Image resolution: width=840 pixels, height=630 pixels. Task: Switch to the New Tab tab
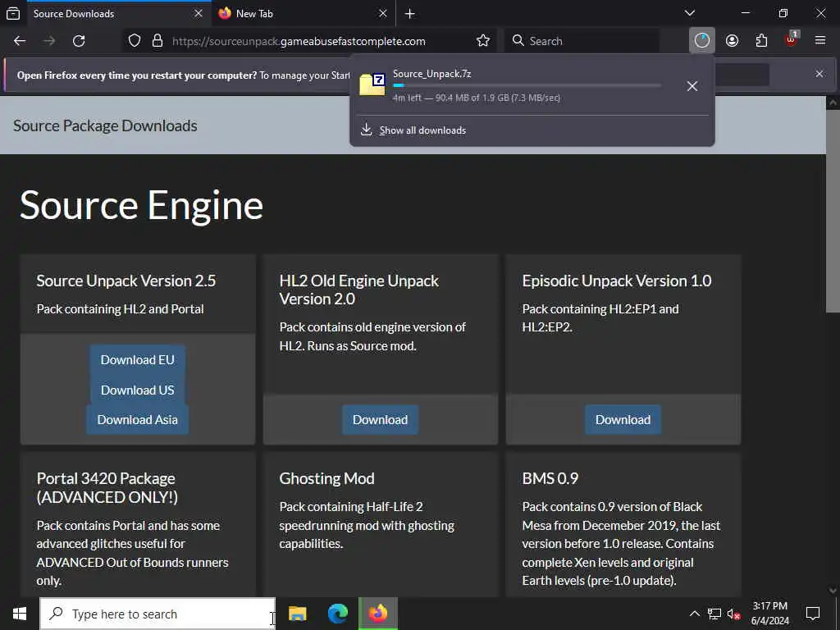[x=304, y=13]
